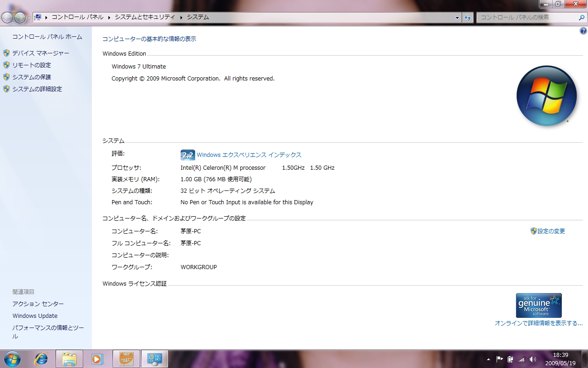Open デバイス マネージャー link

coord(41,53)
